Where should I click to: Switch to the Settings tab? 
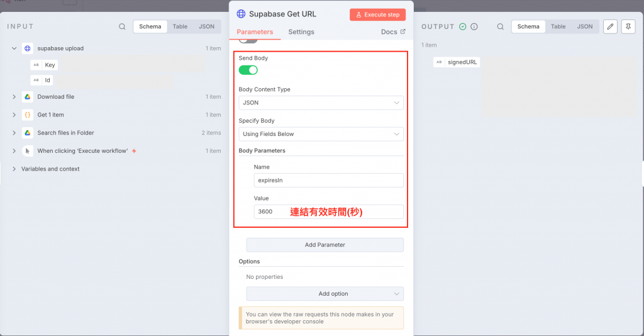pyautogui.click(x=301, y=32)
